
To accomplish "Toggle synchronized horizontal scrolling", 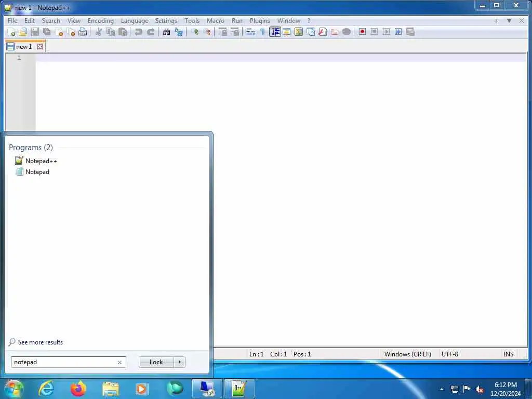I will click(x=235, y=32).
